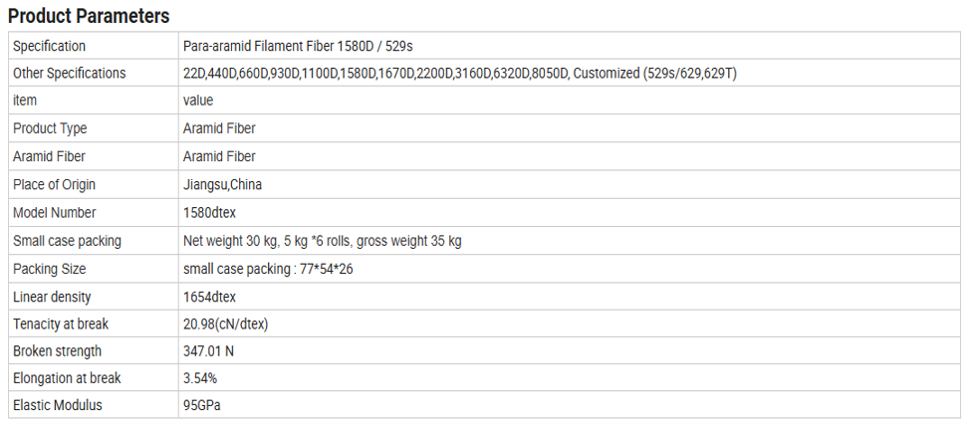Click the Small case packing label
980x431 pixels.
tap(67, 240)
